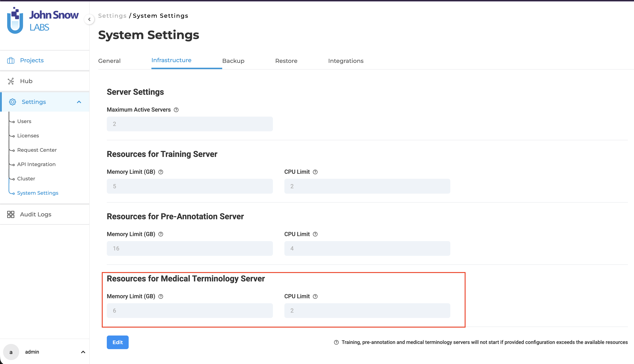Open the System Settings tree item

click(x=37, y=193)
